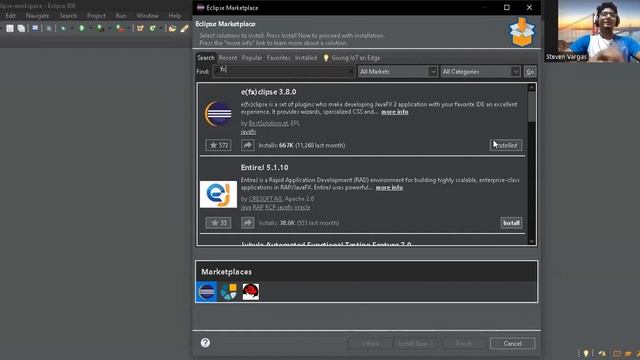Click the e(fx)clipse logo image
Screen dimensions: 640x360
click(x=218, y=113)
